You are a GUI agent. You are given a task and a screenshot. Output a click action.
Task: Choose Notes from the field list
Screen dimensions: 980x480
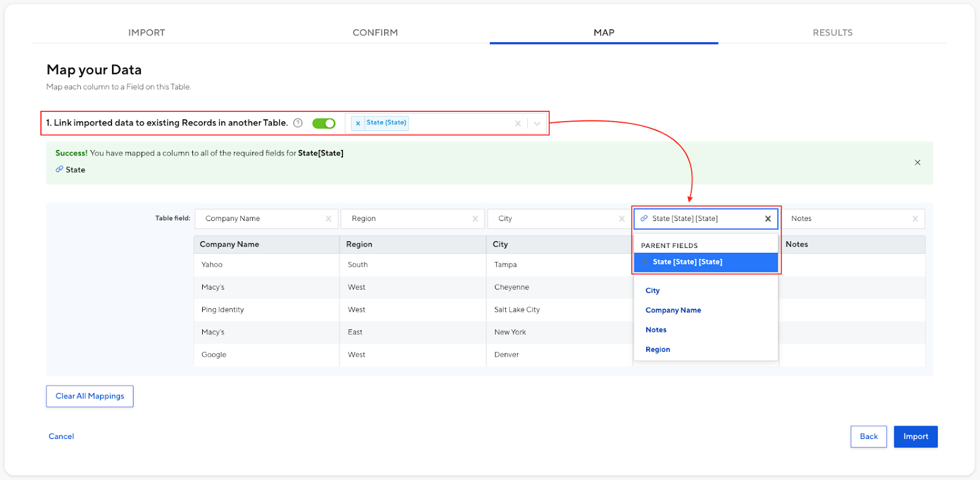click(656, 330)
